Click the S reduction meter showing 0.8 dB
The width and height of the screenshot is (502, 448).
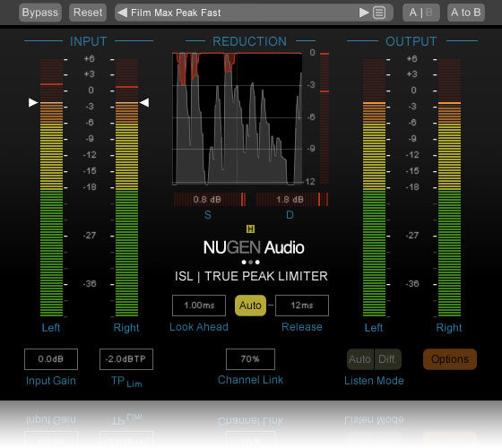210,199
